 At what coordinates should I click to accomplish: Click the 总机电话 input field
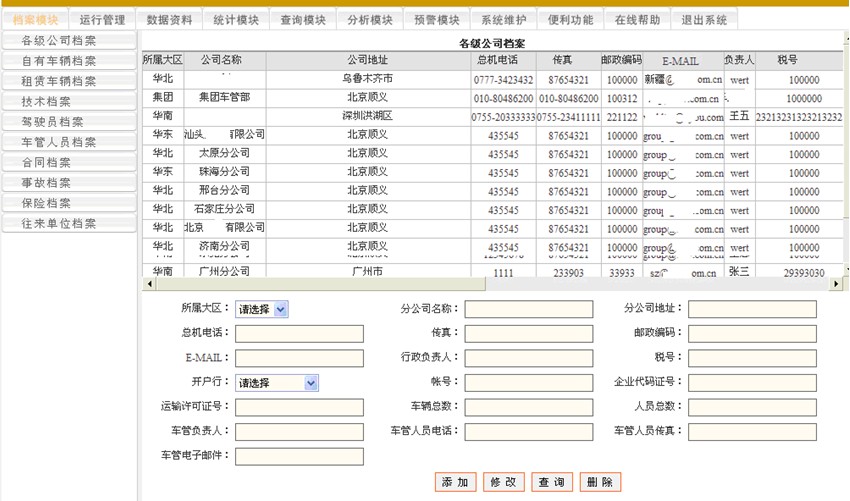(x=299, y=333)
